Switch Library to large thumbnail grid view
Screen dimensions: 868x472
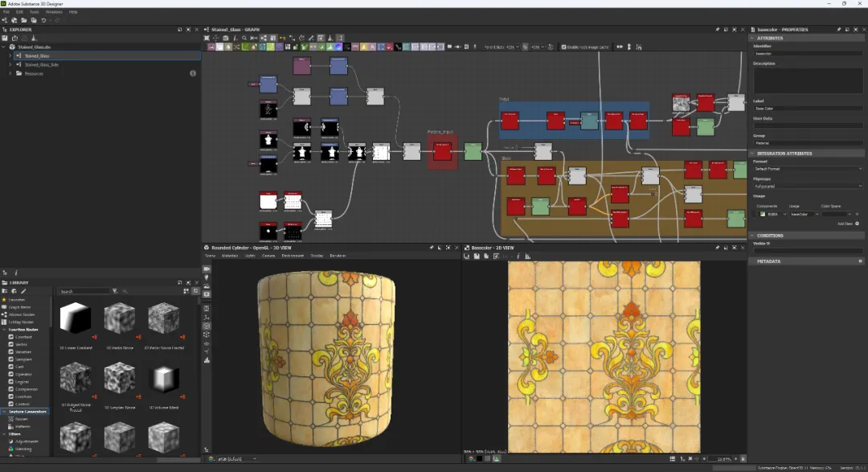186,291
